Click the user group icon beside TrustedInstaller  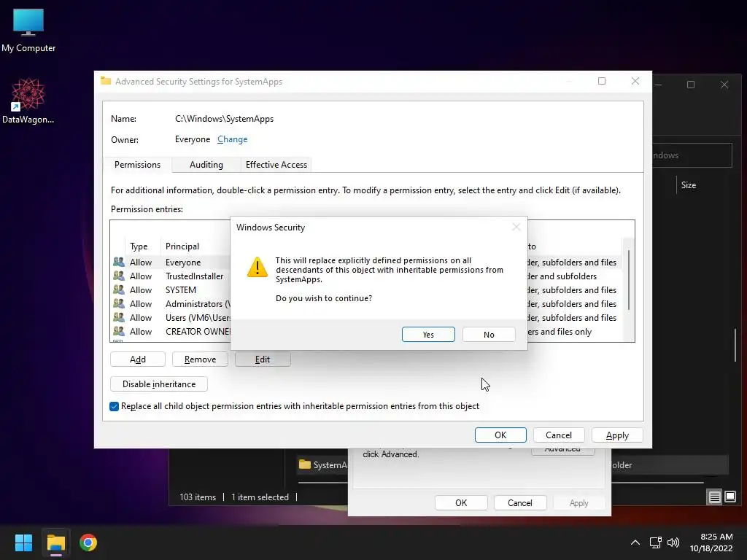(119, 276)
